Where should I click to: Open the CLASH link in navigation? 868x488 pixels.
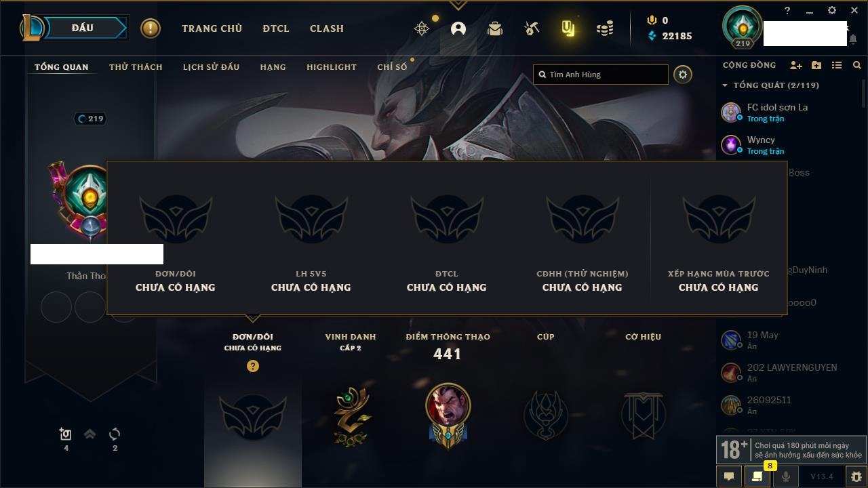(327, 28)
